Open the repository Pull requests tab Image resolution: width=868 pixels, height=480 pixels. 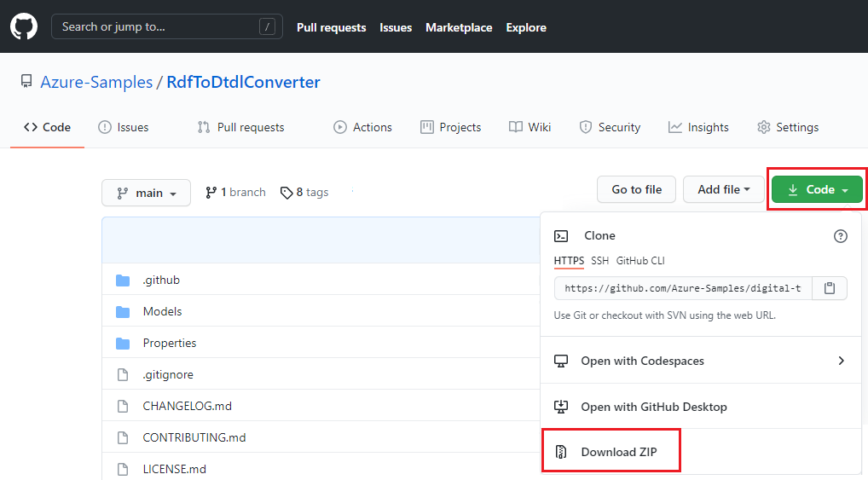[240, 127]
